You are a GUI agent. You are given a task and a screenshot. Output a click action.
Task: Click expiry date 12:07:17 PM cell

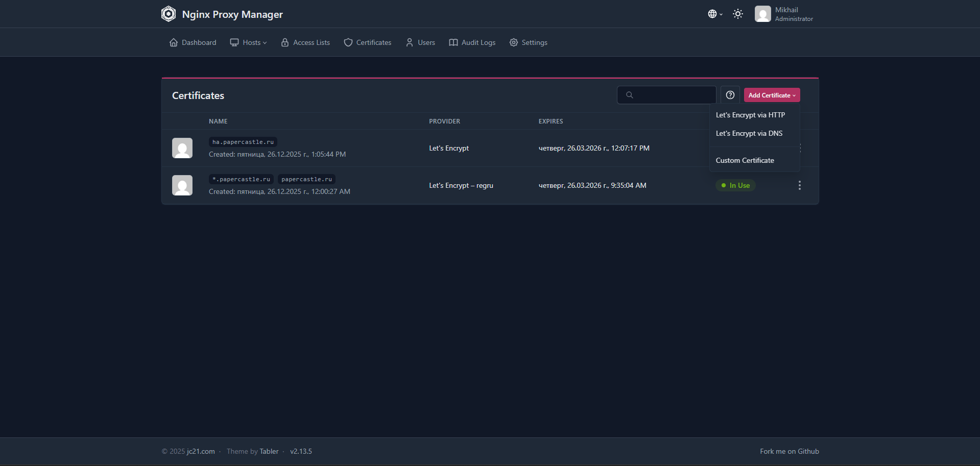[594, 148]
